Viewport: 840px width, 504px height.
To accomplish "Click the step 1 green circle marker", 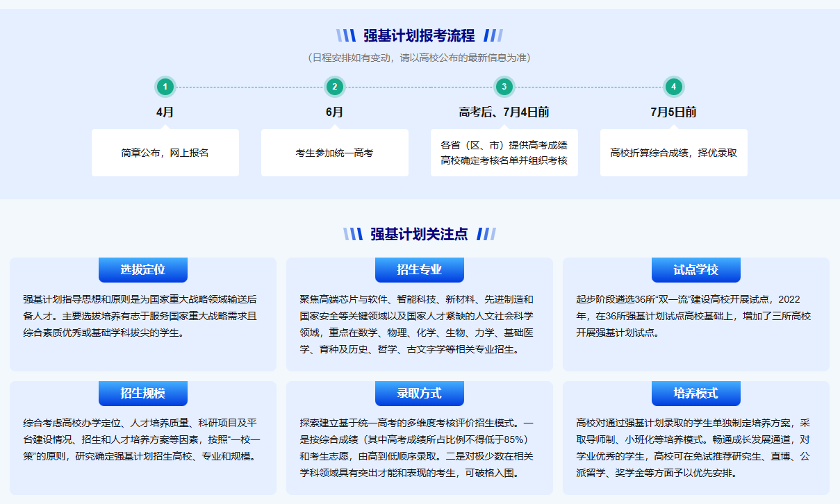I will coord(165,87).
